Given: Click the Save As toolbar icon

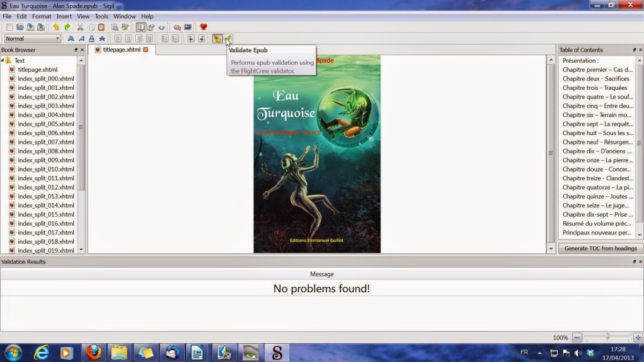Looking at the screenshot, I should pos(41,27).
